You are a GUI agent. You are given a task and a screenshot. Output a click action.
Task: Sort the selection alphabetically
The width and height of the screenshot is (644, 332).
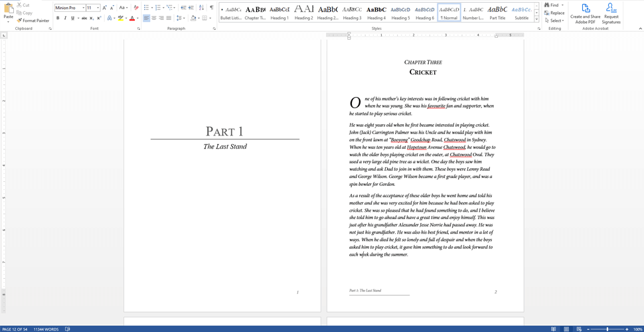pyautogui.click(x=201, y=7)
